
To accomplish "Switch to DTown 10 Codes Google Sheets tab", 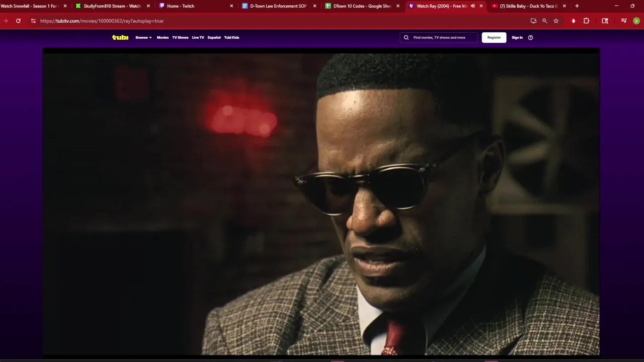I will click(362, 6).
